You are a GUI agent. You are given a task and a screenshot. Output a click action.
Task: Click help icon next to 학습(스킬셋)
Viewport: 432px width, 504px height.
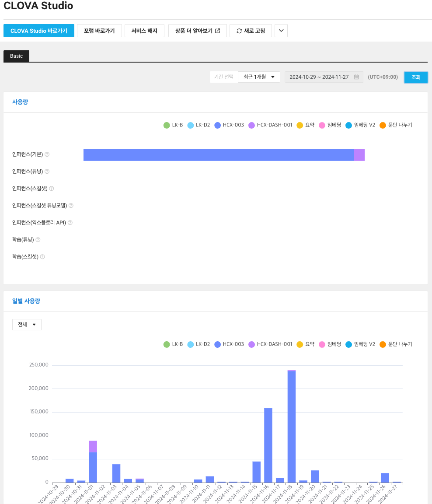pos(42,256)
